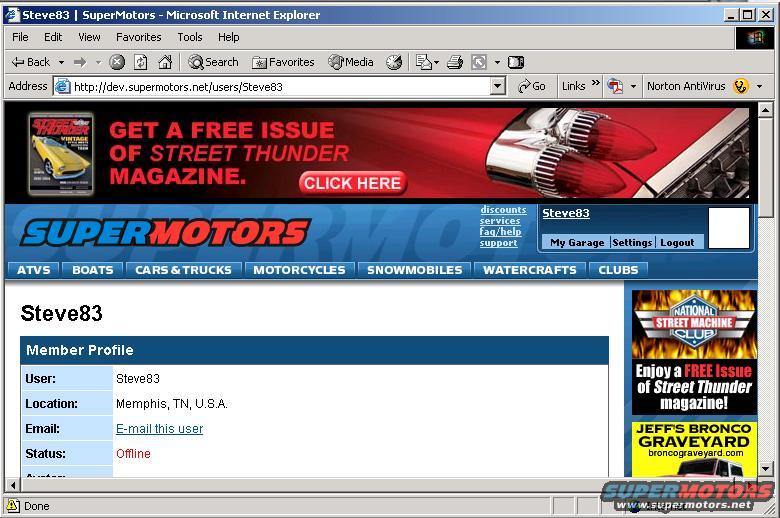Go to the Home page icon

pyautogui.click(x=164, y=62)
